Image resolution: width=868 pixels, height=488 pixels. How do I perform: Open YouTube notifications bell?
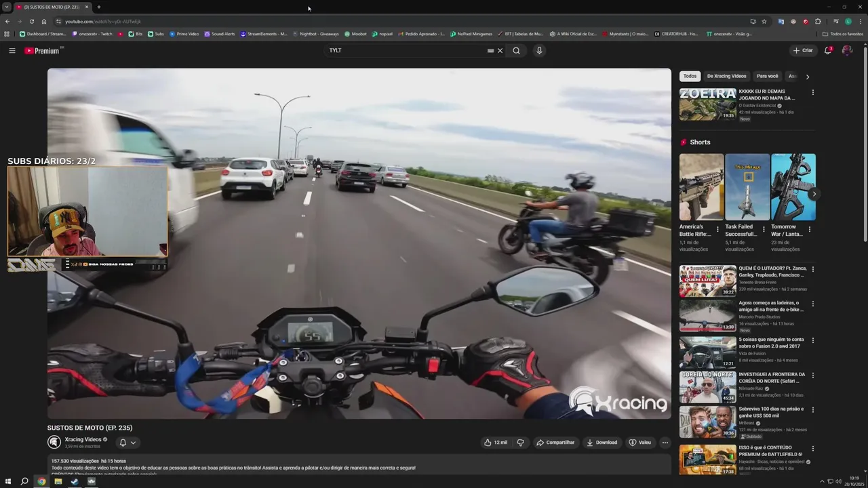[828, 51]
